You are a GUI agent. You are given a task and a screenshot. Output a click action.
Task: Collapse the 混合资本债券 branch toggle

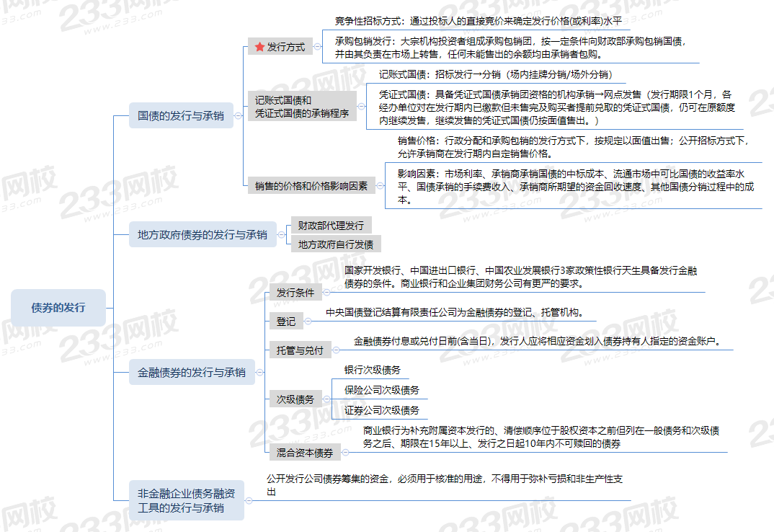[x=345, y=453]
